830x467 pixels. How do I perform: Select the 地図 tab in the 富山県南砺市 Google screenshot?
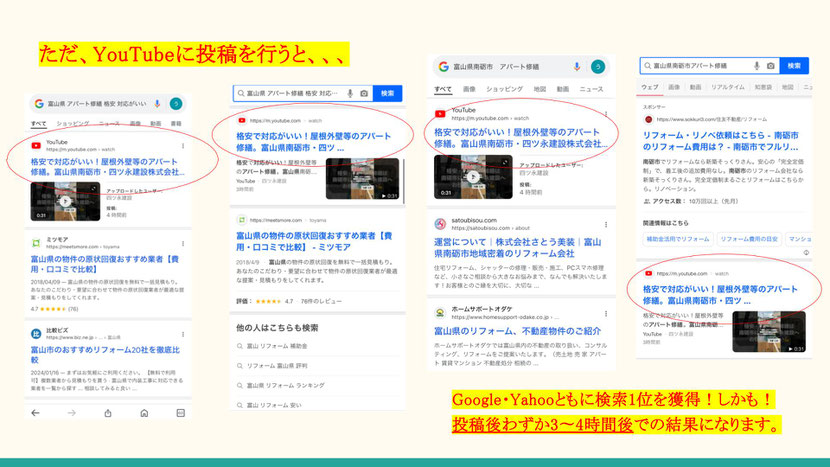pos(539,89)
